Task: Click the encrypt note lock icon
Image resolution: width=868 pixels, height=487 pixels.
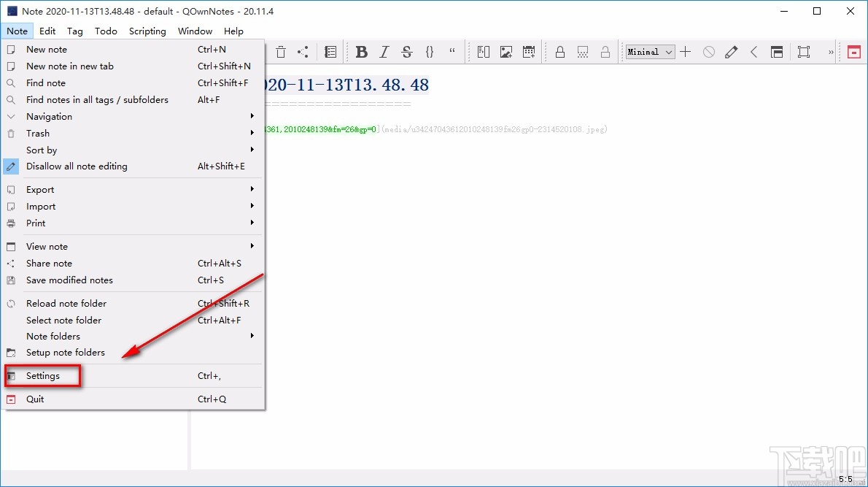Action: pos(560,52)
